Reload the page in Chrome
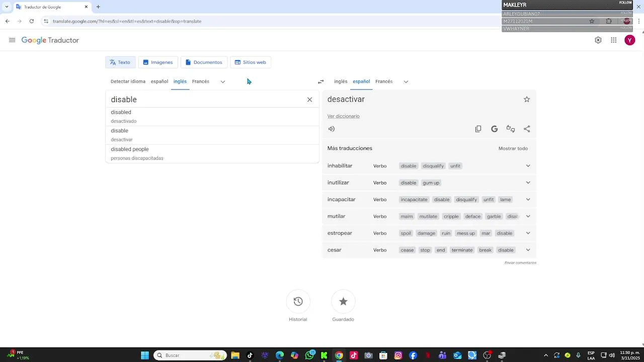 coord(32,21)
